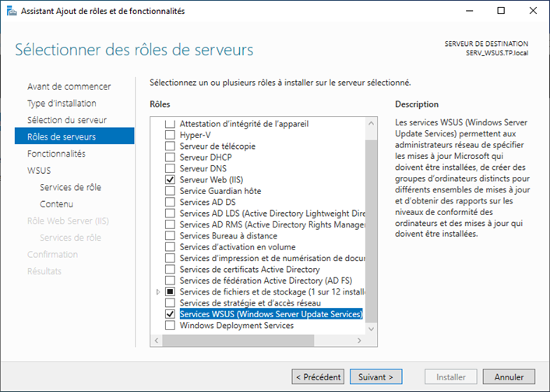This screenshot has width=550, height=392.
Task: Tick the Serveur DNS checkbox
Action: (x=170, y=168)
